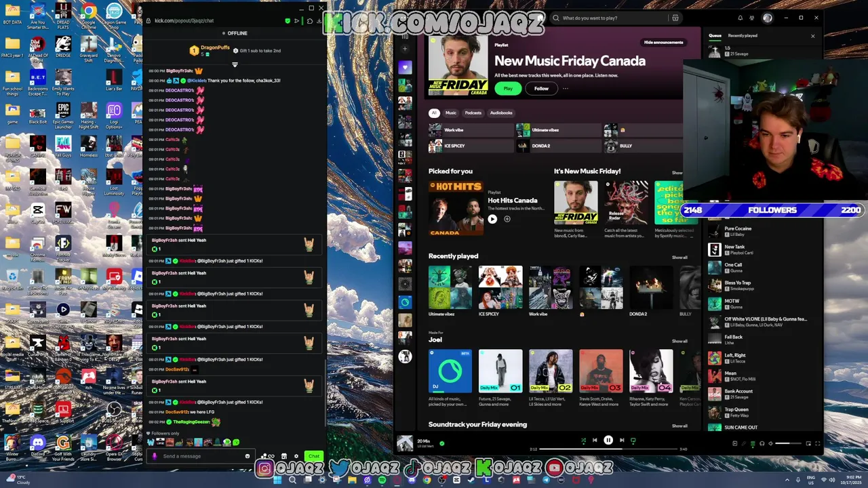Click the 20 Min album art thumbnail
Image resolution: width=868 pixels, height=488 pixels.
coord(405,443)
